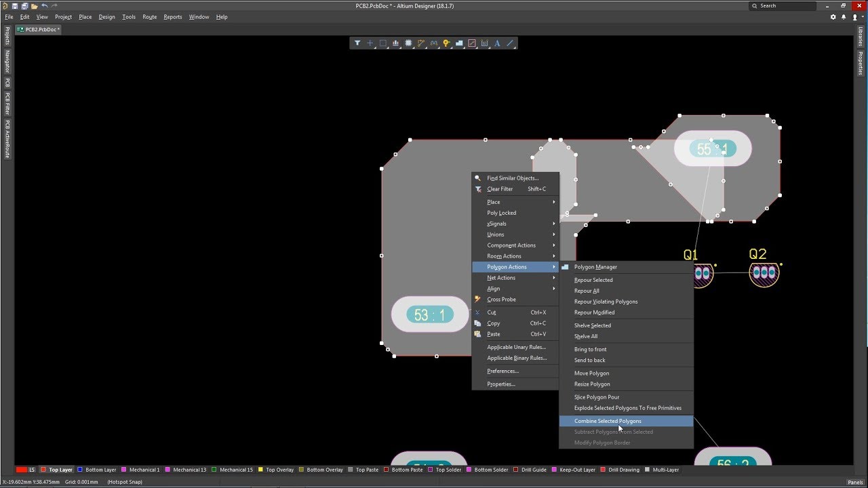The image size is (868, 488).
Task: Click the Place Keepout pink-box tool
Action: pyautogui.click(x=472, y=43)
